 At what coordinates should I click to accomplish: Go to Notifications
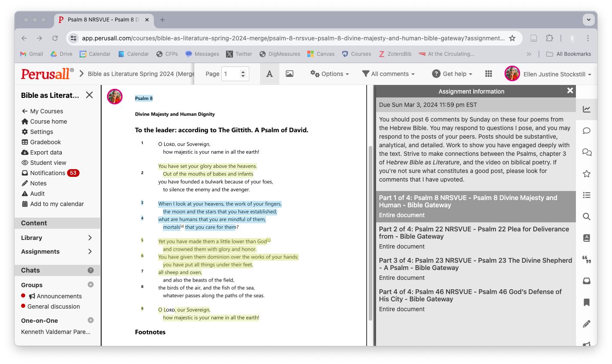pyautogui.click(x=47, y=173)
